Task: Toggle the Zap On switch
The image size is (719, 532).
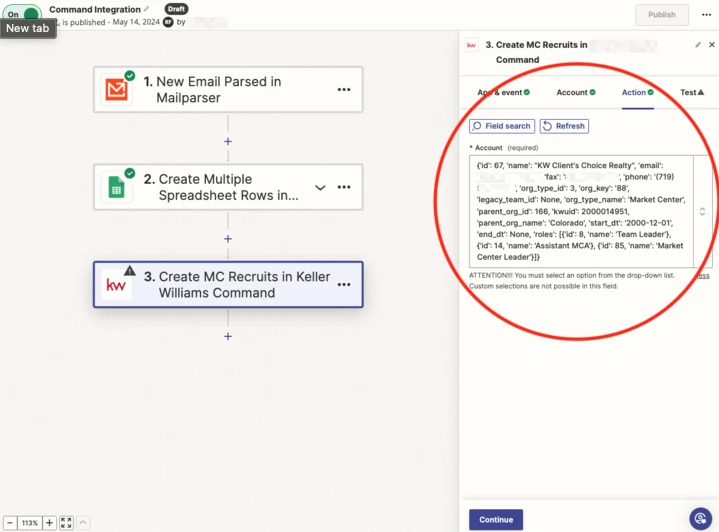Action: pos(22,13)
